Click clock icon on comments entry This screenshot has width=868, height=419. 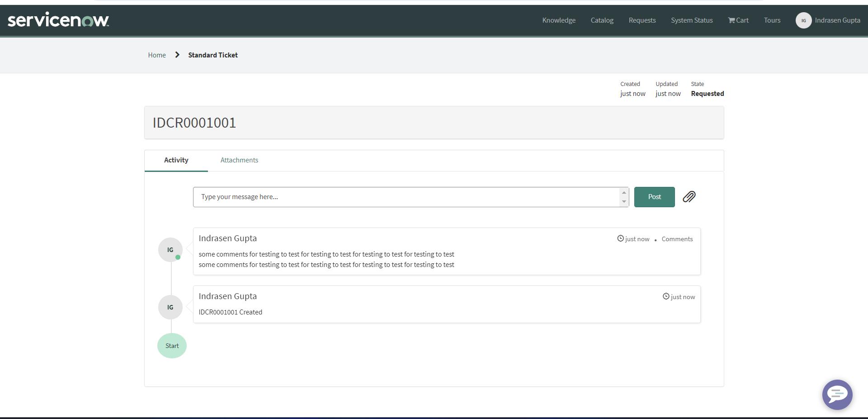pyautogui.click(x=620, y=238)
